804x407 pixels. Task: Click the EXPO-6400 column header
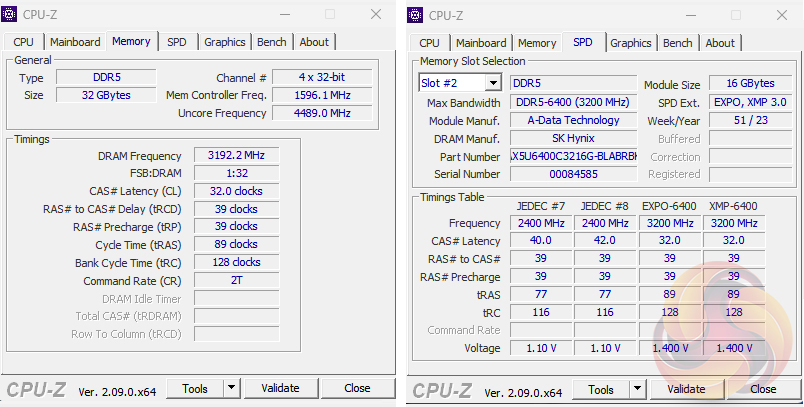(669, 206)
